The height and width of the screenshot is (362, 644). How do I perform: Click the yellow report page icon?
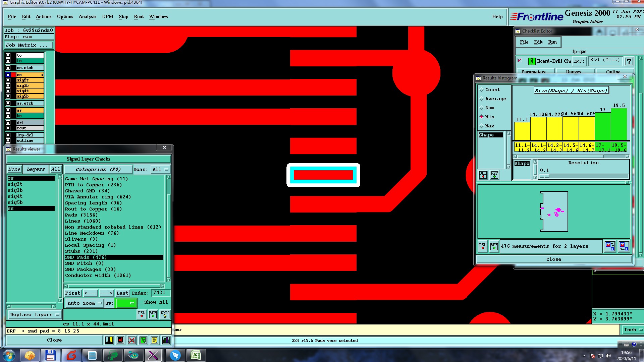pos(154,341)
